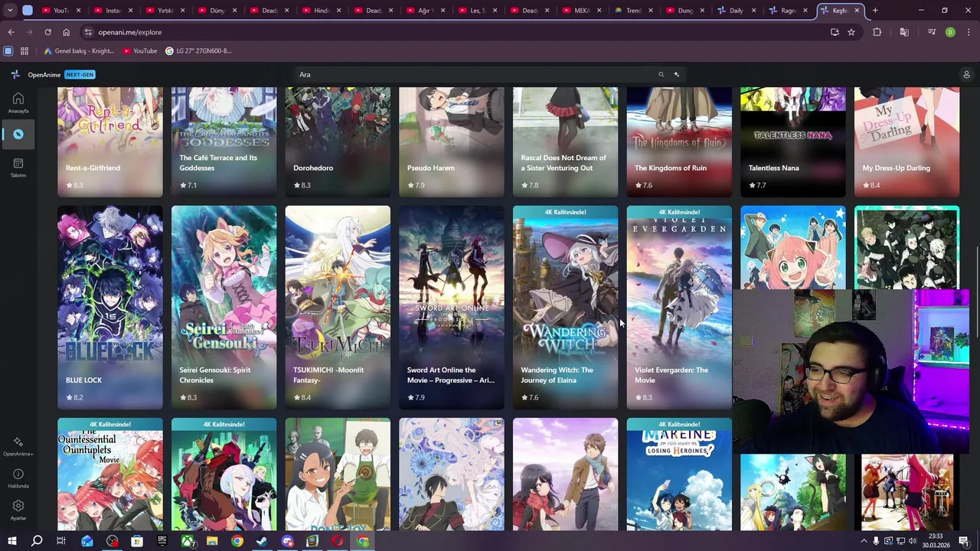Click the install app icon in address bar
The width and height of the screenshot is (980, 551).
[835, 32]
